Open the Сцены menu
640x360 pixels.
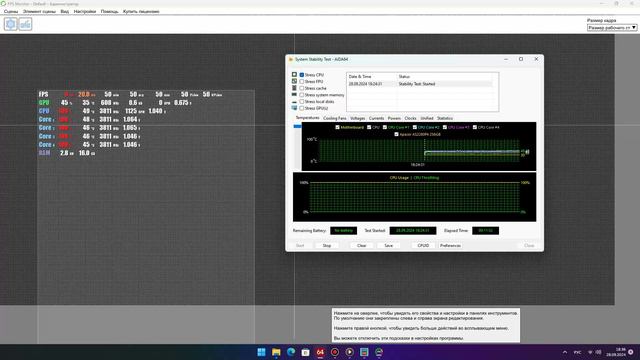[x=11, y=11]
